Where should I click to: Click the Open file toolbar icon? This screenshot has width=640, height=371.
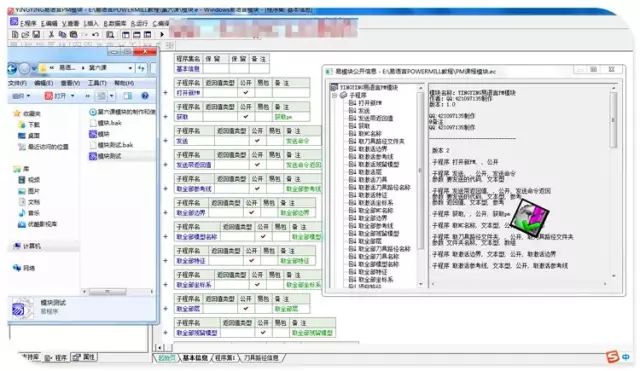tap(25, 34)
